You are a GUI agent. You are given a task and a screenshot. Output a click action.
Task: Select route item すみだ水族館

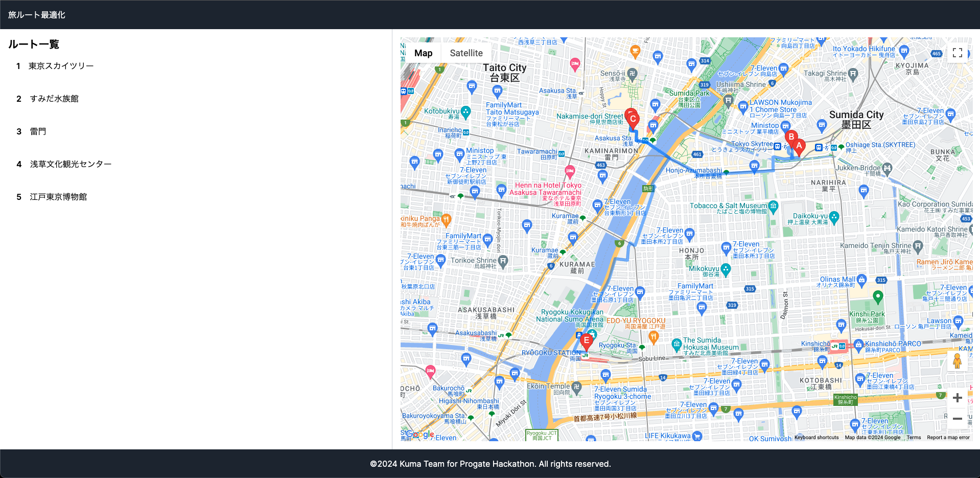point(54,99)
